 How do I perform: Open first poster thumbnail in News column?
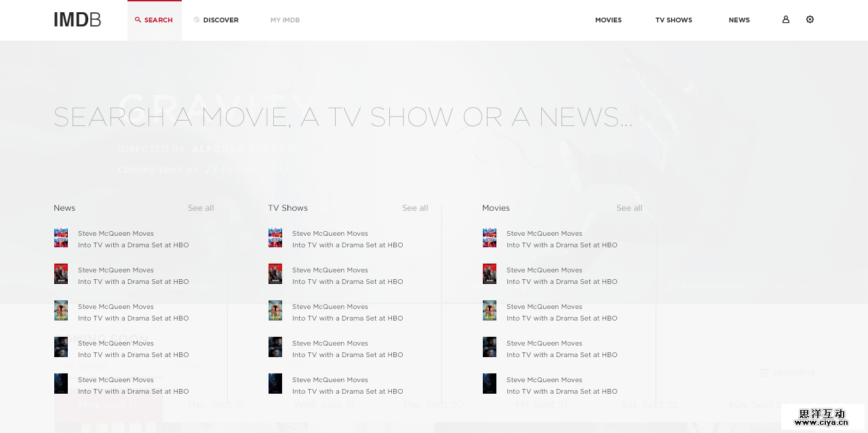(x=61, y=238)
